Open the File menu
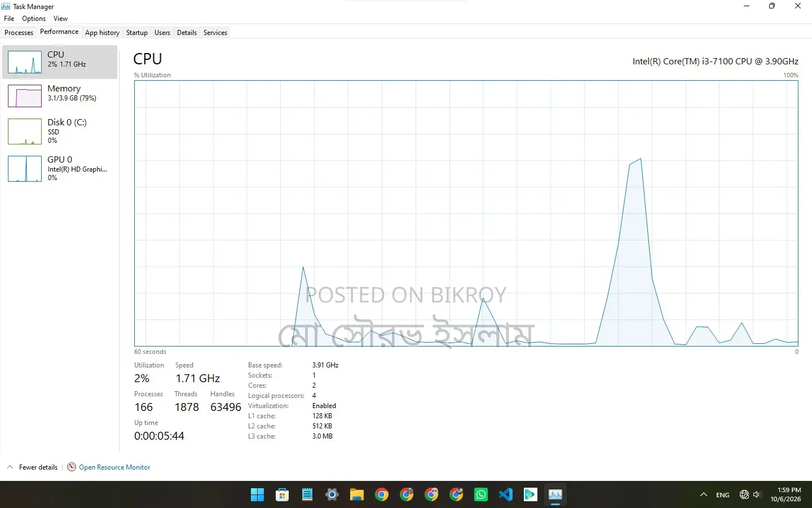 9,19
